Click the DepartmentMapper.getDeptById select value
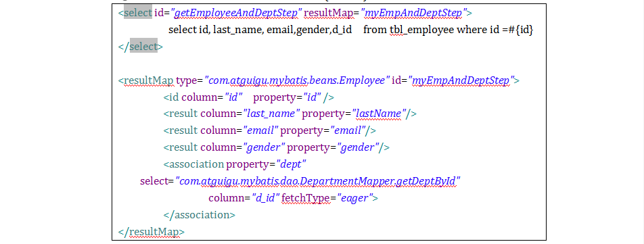Viewport: 644px width, 244px height. [x=317, y=181]
